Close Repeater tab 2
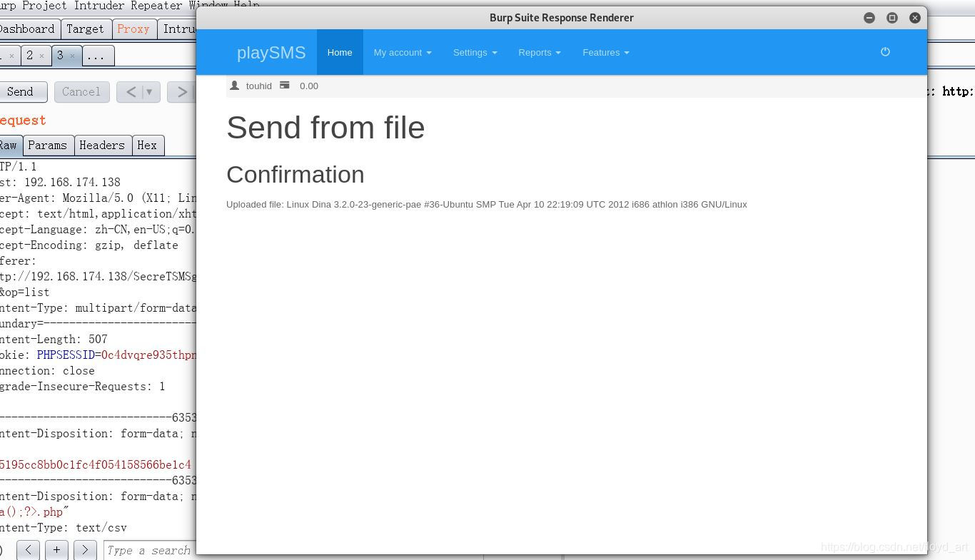The height and width of the screenshot is (560, 975). (41, 56)
